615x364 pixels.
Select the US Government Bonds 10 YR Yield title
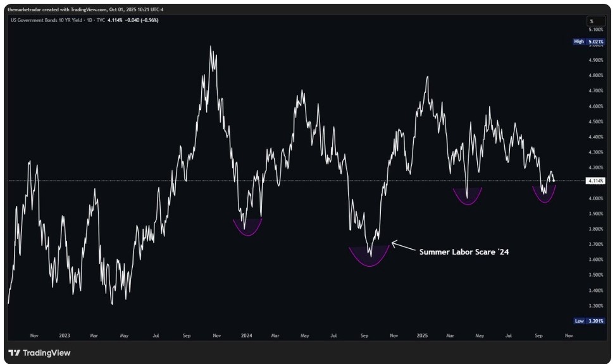click(46, 20)
